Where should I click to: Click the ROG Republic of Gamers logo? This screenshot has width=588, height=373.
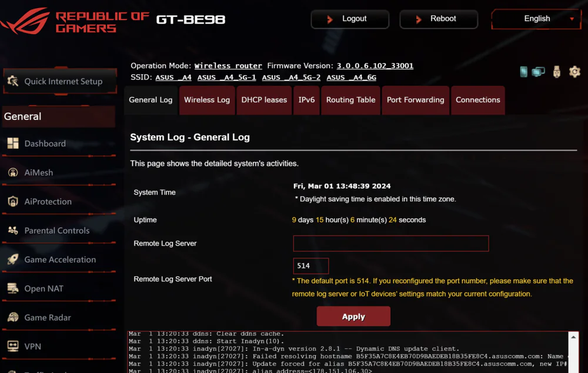point(75,21)
